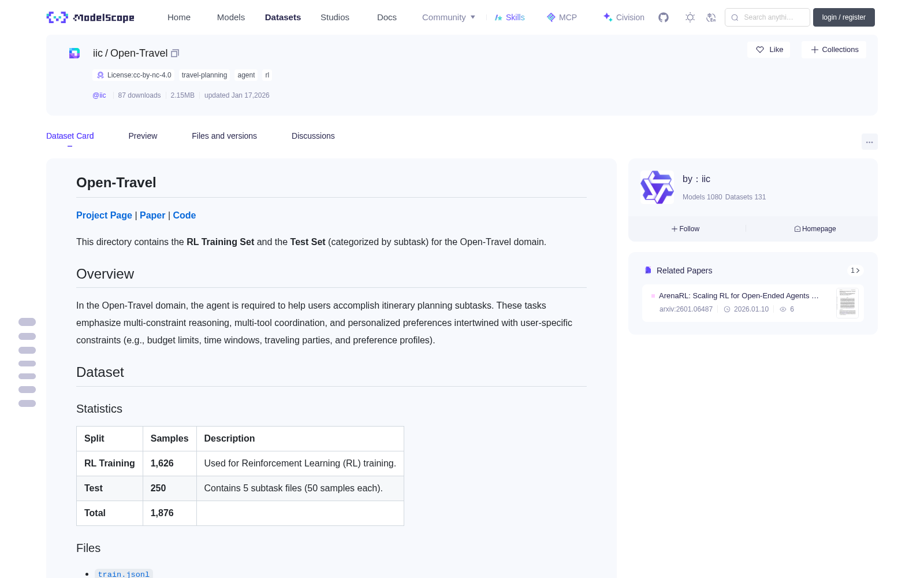The width and height of the screenshot is (924, 578).
Task: Click the travel-planning tag
Action: [204, 75]
